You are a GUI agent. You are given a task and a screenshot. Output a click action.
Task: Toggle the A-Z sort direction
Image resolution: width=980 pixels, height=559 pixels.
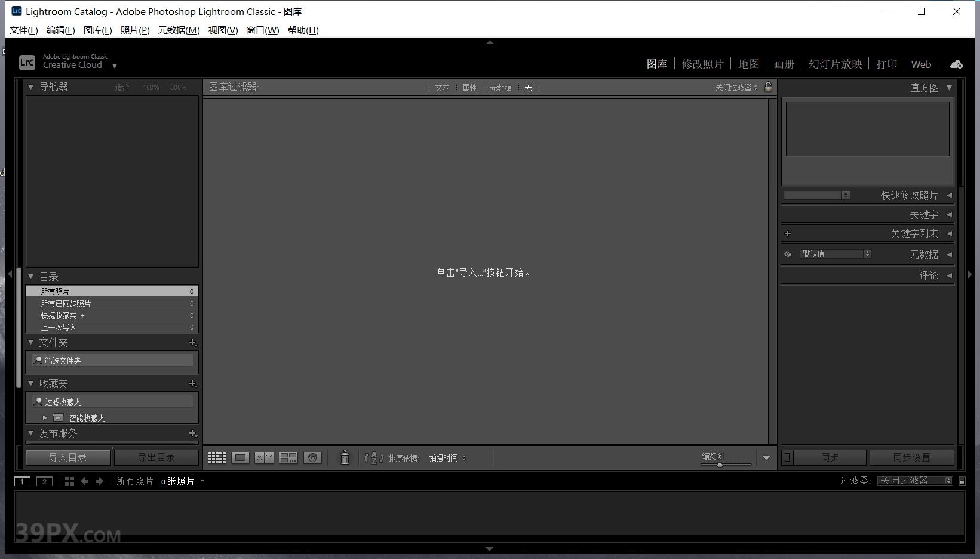(x=374, y=458)
